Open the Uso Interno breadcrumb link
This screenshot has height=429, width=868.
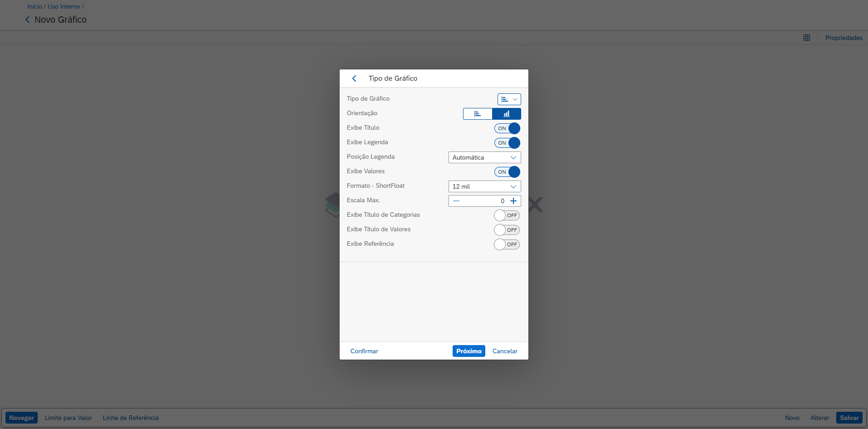click(64, 6)
